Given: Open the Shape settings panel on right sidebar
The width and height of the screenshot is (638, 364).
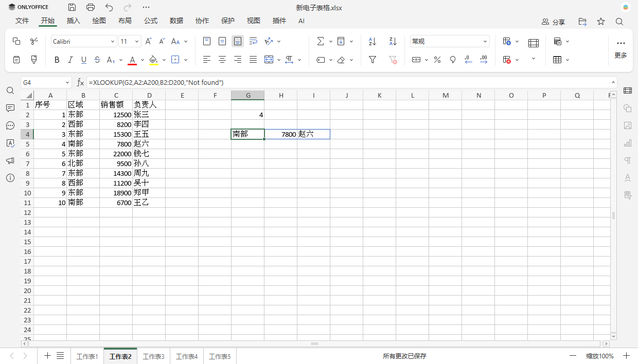Looking at the screenshot, I should 628,108.
